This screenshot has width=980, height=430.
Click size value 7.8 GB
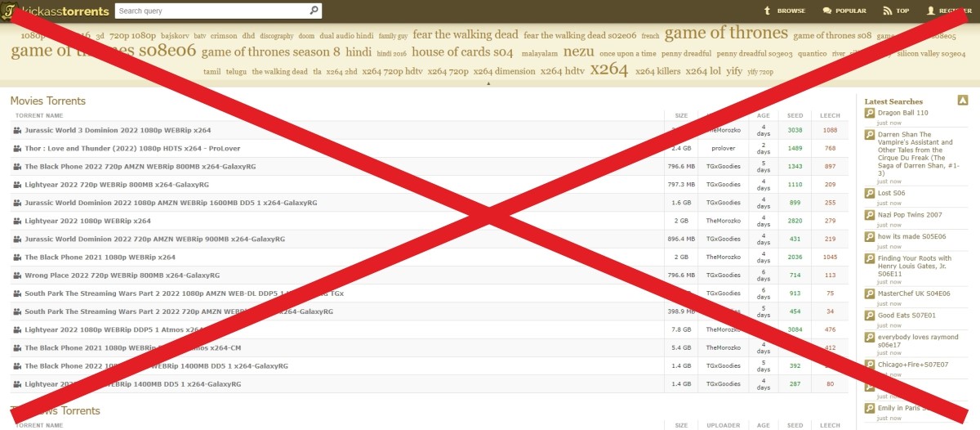[x=681, y=329]
